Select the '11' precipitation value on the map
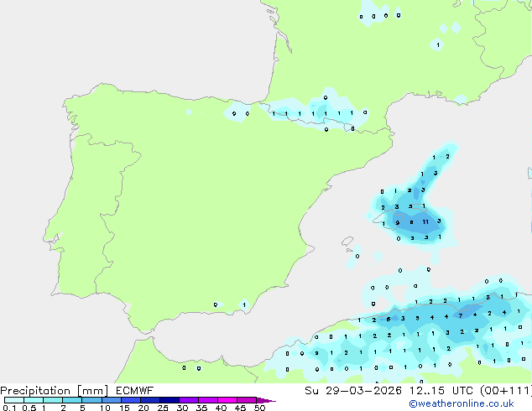The width and height of the screenshot is (532, 411). [425, 221]
